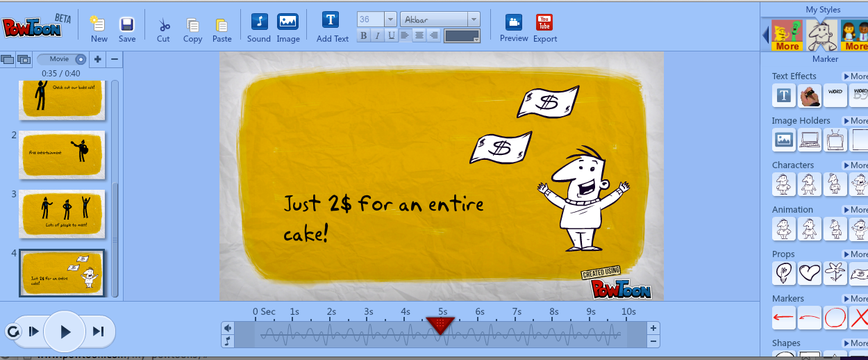Choose the plain T text effect
The width and height of the screenshot is (868, 360).
pyautogui.click(x=784, y=96)
